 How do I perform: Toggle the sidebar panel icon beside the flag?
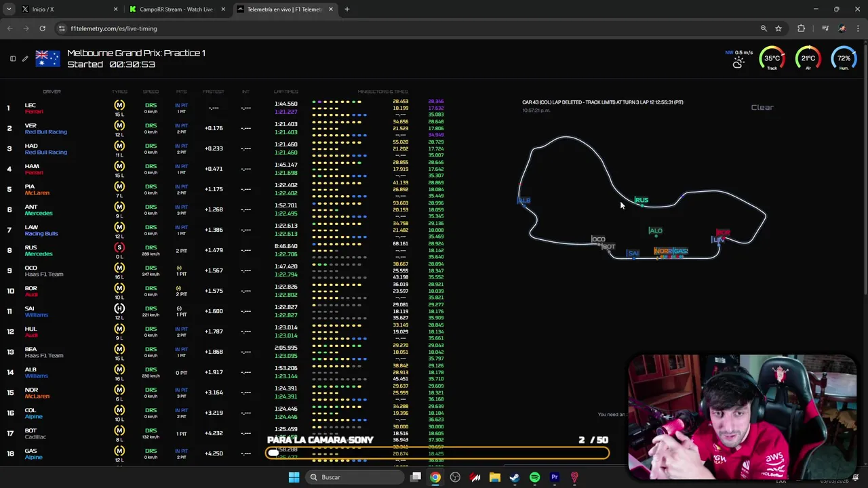13,59
